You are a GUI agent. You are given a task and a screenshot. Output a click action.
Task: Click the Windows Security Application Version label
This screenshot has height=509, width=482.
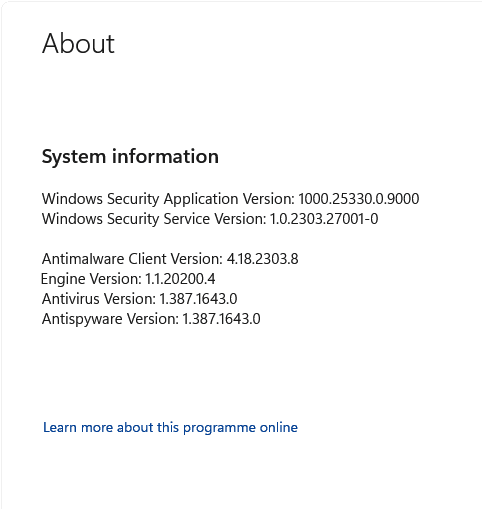click(168, 199)
